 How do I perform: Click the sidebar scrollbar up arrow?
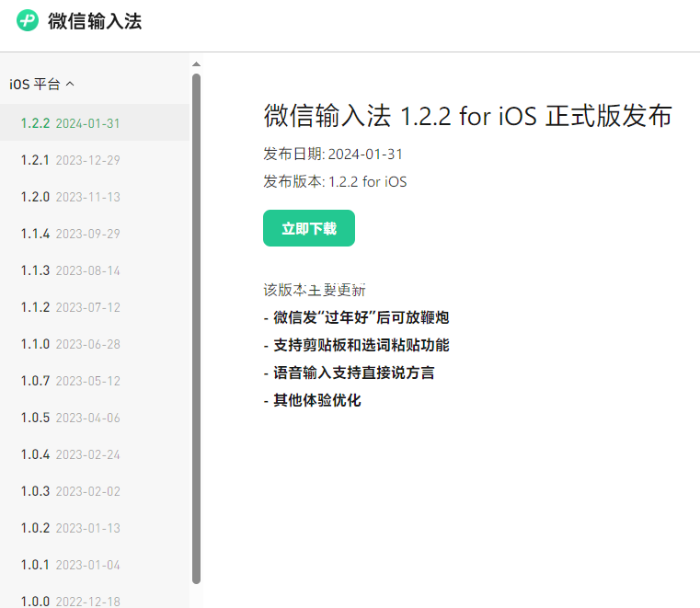[x=196, y=64]
